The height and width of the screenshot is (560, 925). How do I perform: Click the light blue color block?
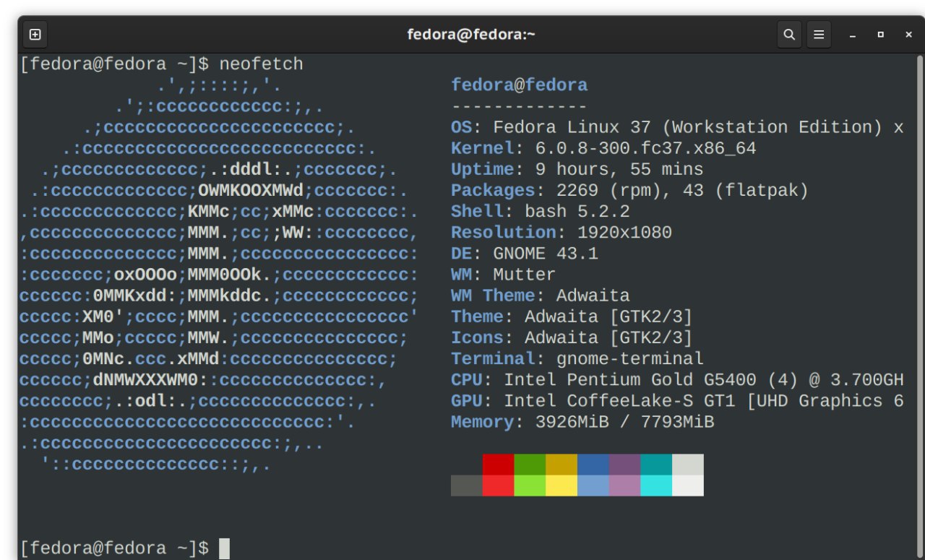593,486
